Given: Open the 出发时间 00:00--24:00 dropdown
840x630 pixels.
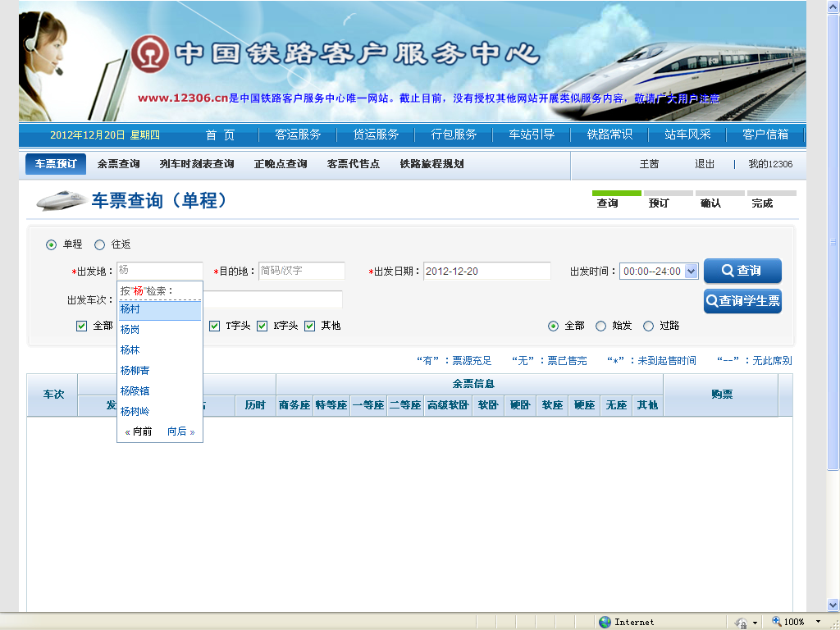Looking at the screenshot, I should pos(659,271).
